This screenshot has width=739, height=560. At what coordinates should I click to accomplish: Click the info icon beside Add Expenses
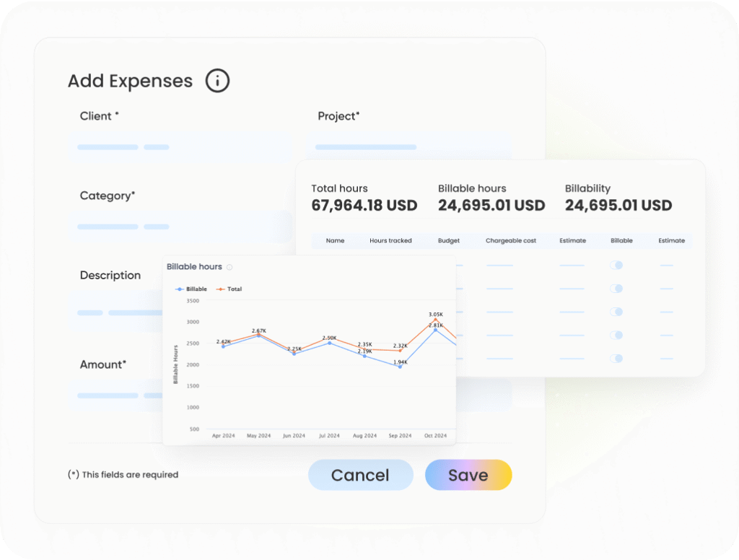(x=217, y=81)
